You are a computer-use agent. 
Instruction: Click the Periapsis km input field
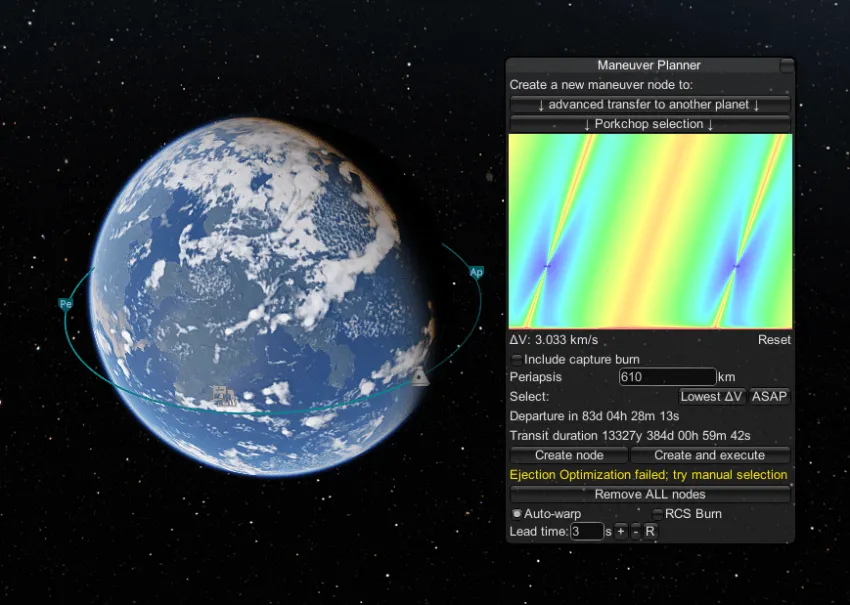[x=667, y=377]
